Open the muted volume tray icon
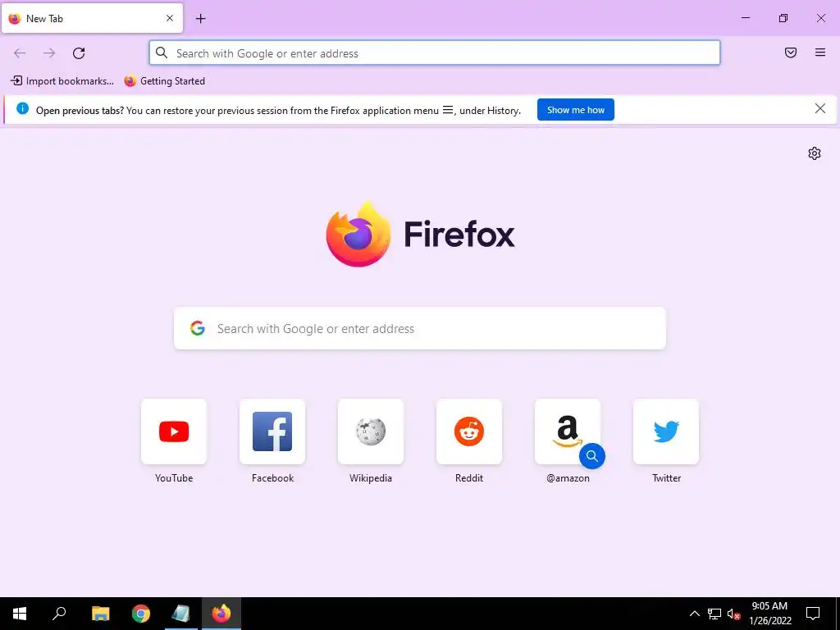 tap(733, 614)
